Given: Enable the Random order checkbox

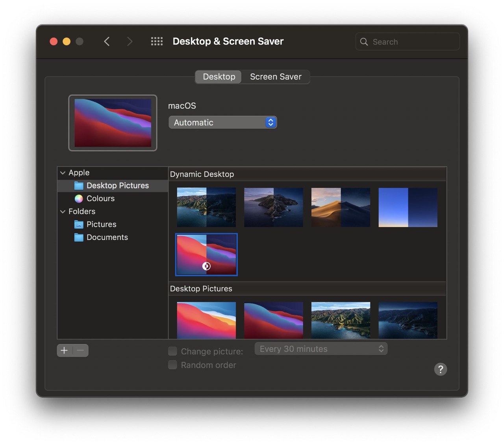Looking at the screenshot, I should tap(172, 365).
